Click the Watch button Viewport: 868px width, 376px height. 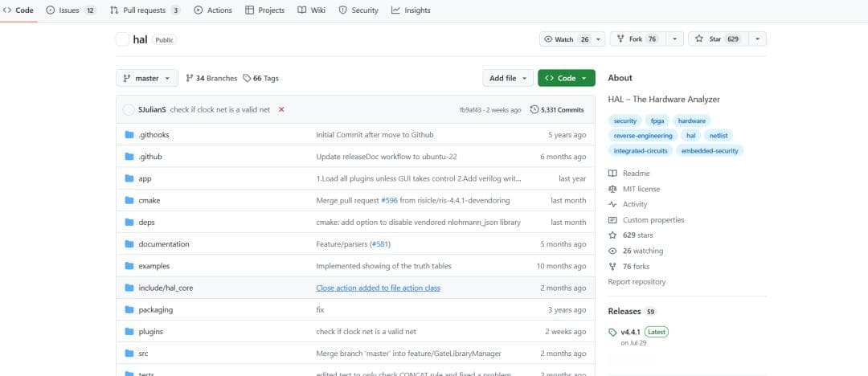[567, 39]
